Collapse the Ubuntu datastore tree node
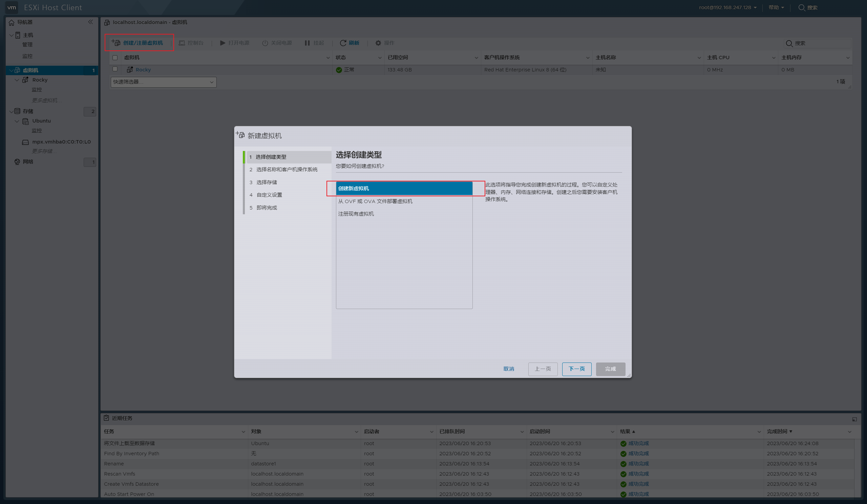The image size is (867, 504). [17, 121]
